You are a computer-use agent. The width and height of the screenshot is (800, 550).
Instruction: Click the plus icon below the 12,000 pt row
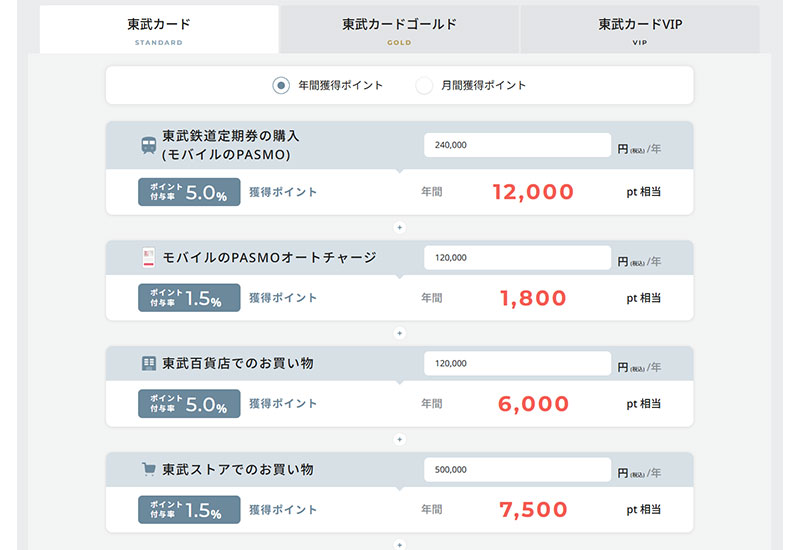coord(399,227)
